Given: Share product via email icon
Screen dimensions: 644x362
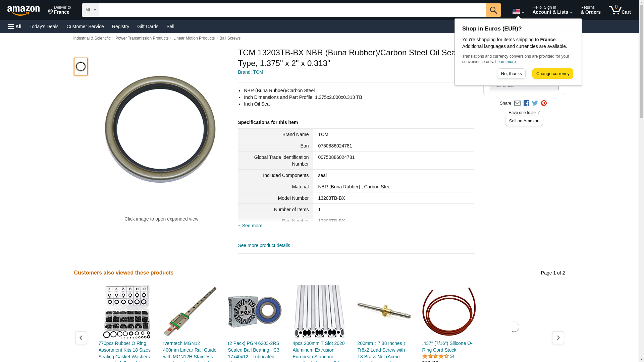Looking at the screenshot, I should coord(517,103).
